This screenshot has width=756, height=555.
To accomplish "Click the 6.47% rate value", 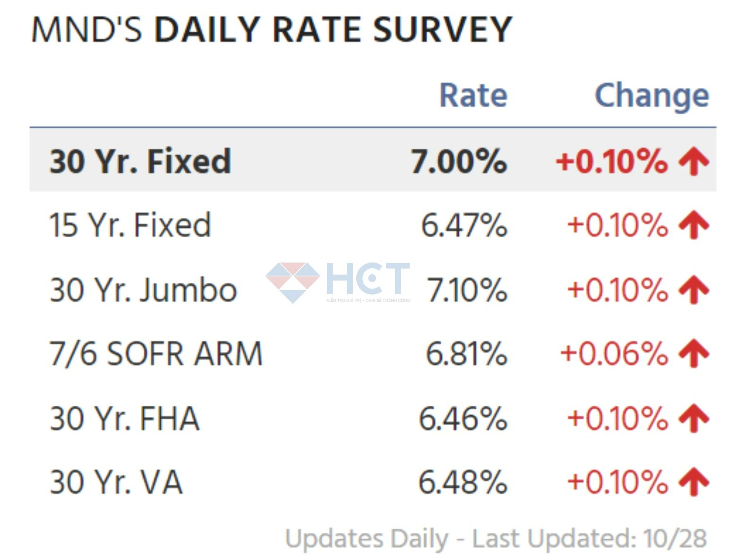I will pyautogui.click(x=464, y=225).
